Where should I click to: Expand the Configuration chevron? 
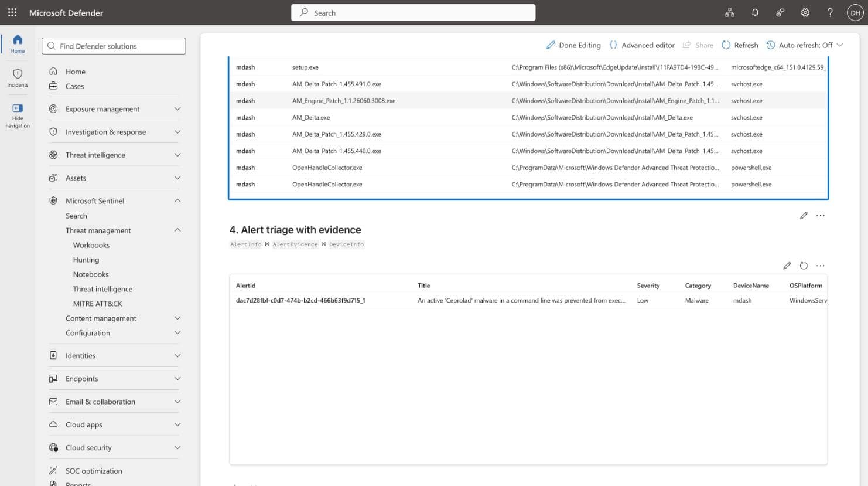click(x=177, y=333)
